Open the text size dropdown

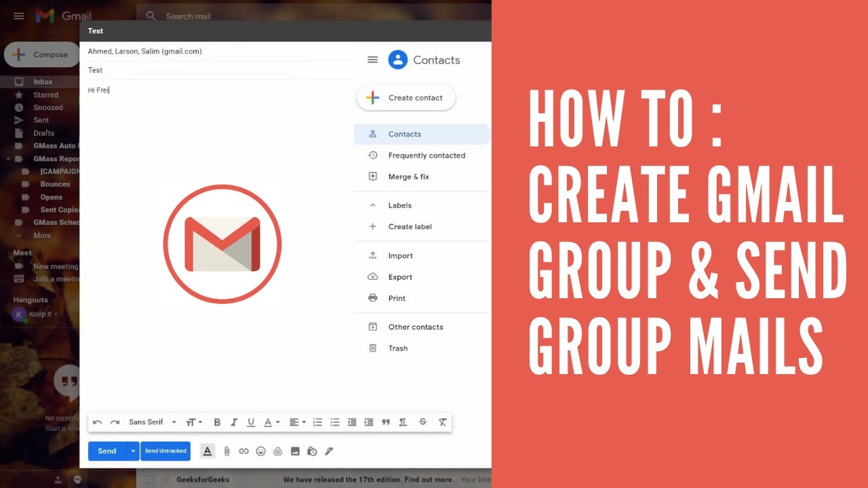194,422
